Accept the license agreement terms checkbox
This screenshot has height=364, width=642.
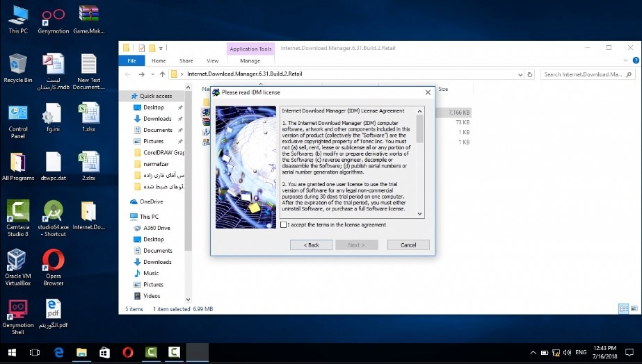coord(283,224)
